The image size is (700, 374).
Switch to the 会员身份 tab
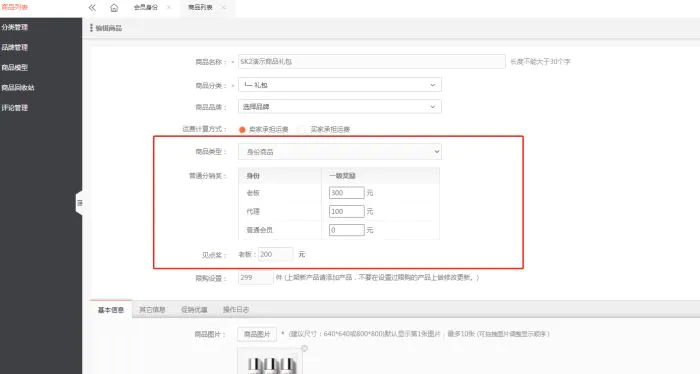tap(146, 8)
